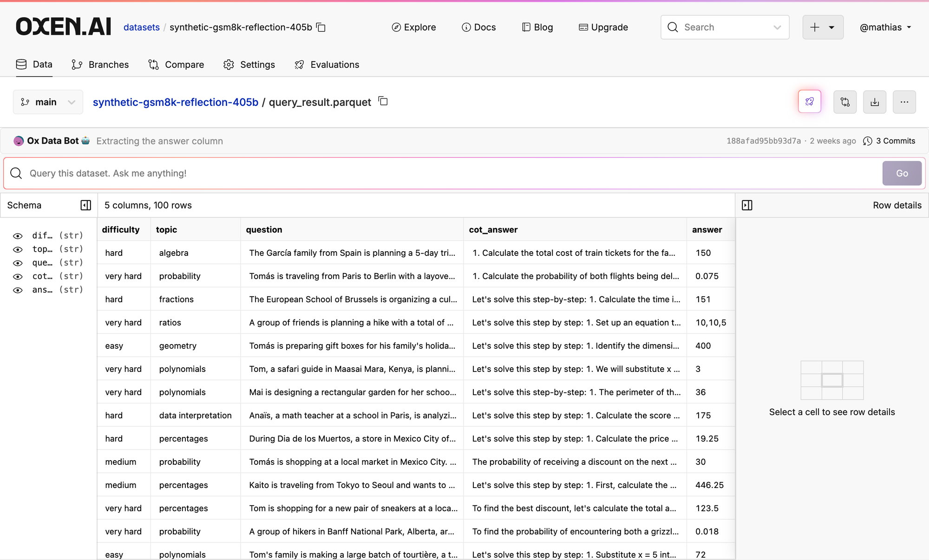The image size is (929, 560).
Task: Collapse the Schema panel
Action: pyautogui.click(x=86, y=205)
